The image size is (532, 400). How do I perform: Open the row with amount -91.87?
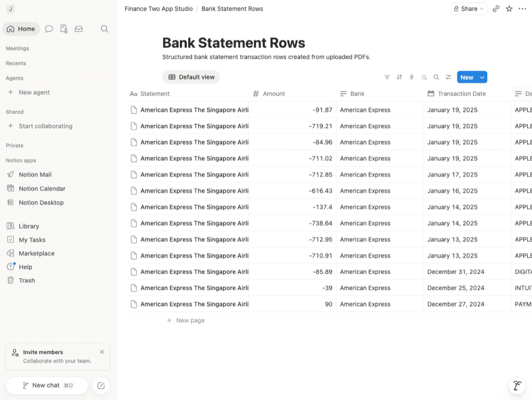pyautogui.click(x=194, y=110)
